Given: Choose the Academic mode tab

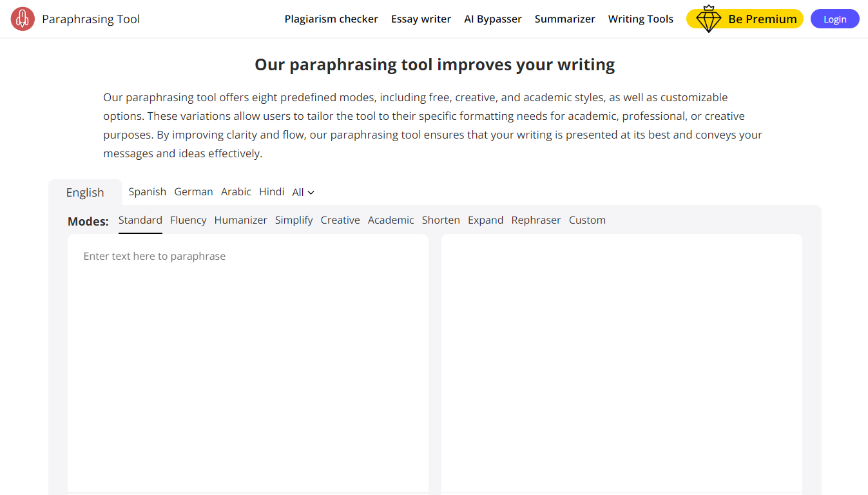Looking at the screenshot, I should [391, 220].
